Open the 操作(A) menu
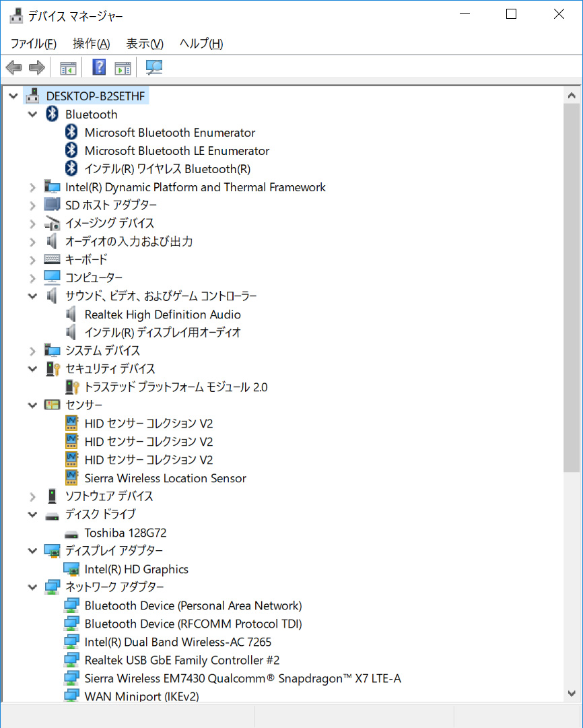This screenshot has width=583, height=728. coord(92,43)
